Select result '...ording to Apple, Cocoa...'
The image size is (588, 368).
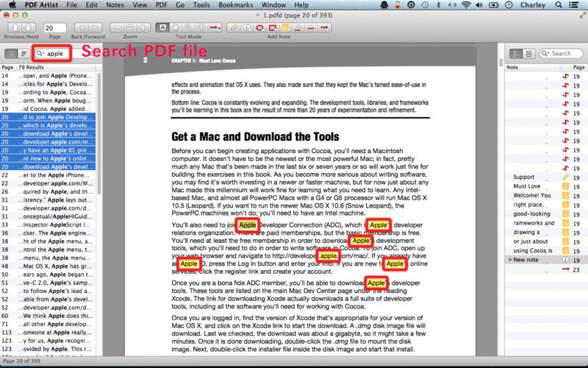tap(48, 92)
